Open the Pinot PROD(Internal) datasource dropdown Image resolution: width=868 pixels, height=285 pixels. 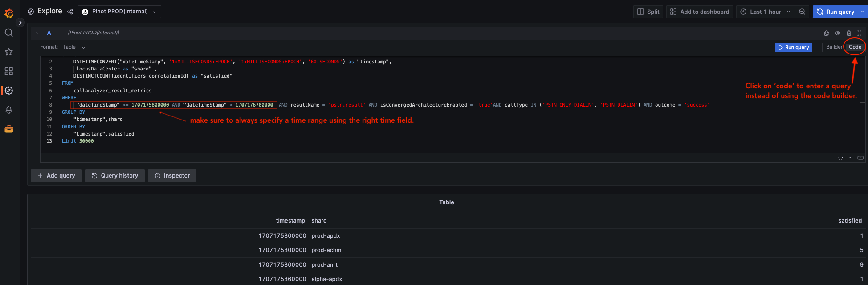point(119,12)
